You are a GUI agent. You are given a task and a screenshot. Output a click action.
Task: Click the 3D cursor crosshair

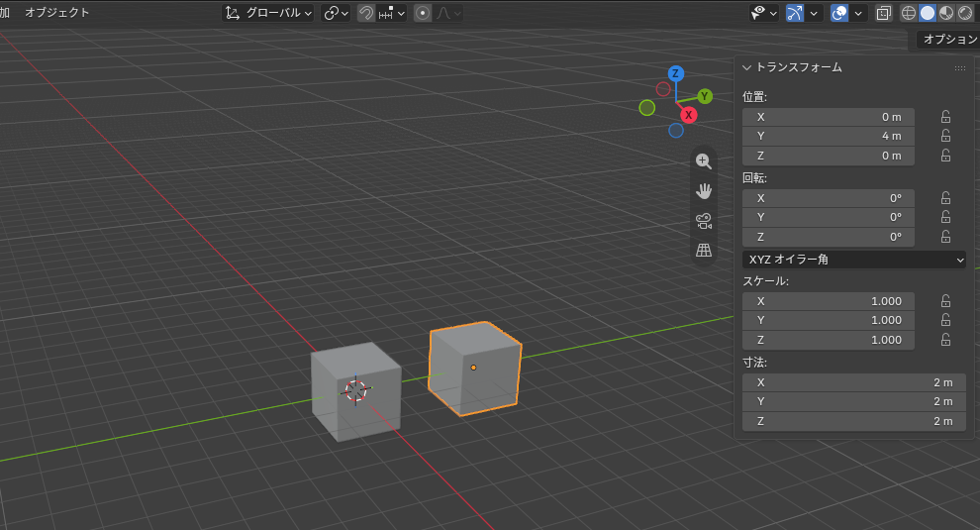click(355, 390)
